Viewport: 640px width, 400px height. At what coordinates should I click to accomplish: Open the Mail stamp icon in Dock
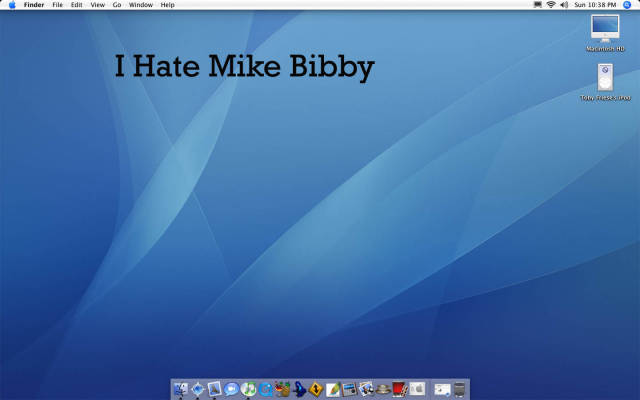pos(215,389)
